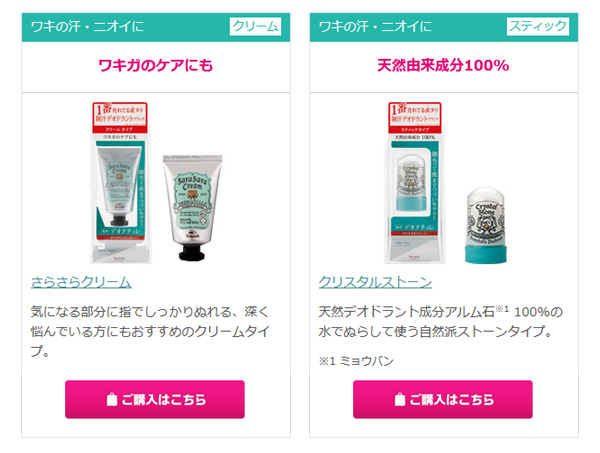Click the purchase button under さらさらクリーム
The width and height of the screenshot is (600, 453).
point(155,399)
